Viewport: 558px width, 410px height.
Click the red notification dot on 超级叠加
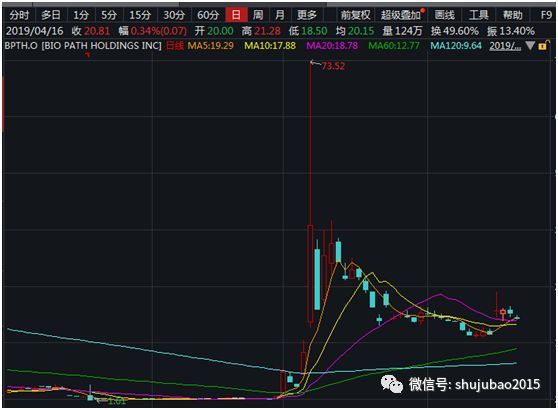pos(422,11)
